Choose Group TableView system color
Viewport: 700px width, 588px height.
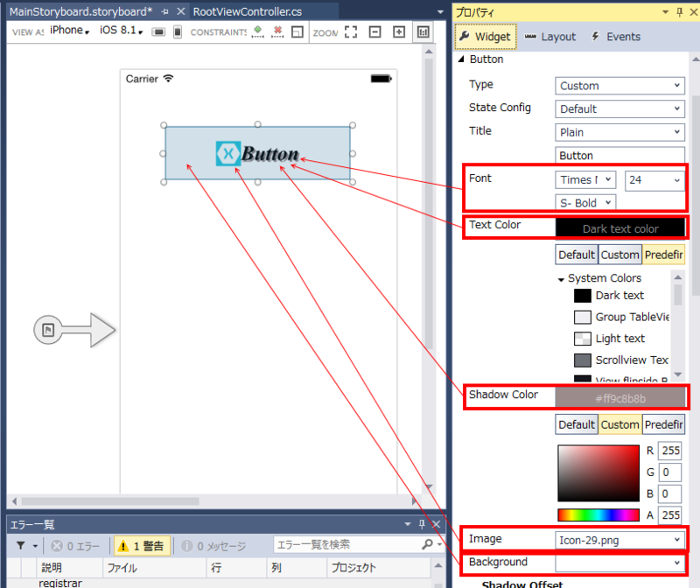621,317
